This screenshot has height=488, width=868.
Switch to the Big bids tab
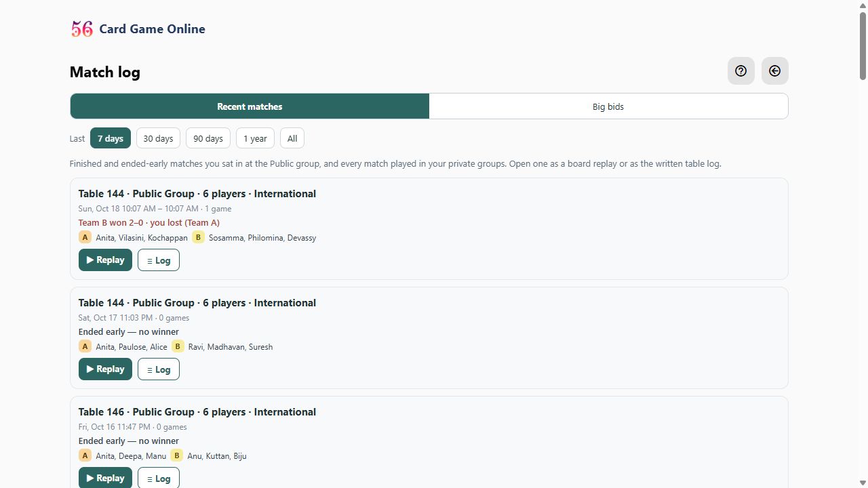pos(608,106)
